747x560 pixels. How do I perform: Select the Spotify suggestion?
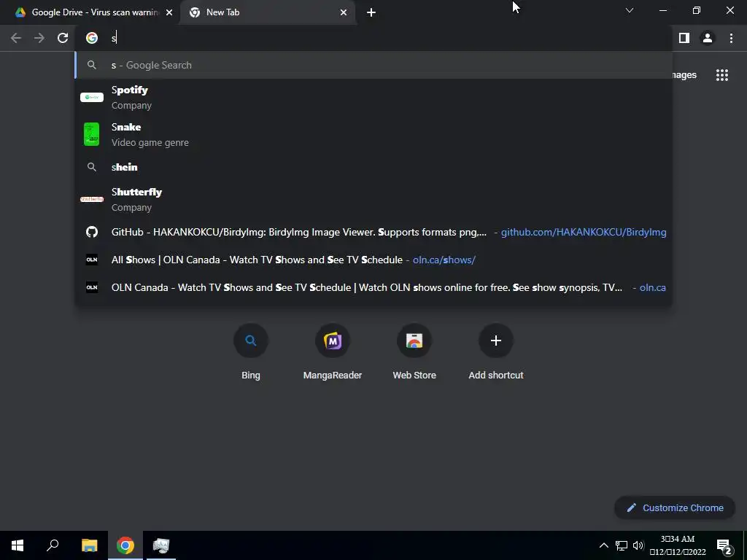[373, 97]
